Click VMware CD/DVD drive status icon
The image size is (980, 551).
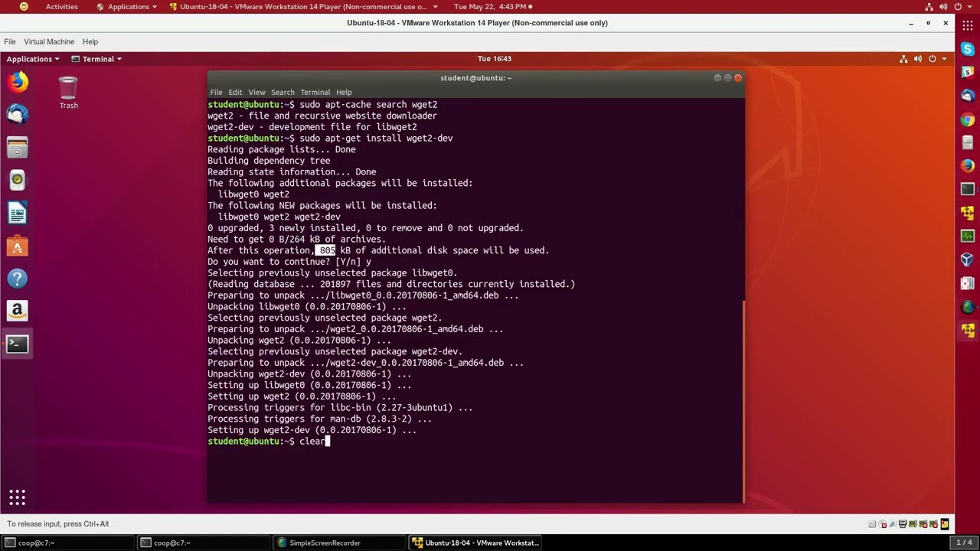[884, 524]
